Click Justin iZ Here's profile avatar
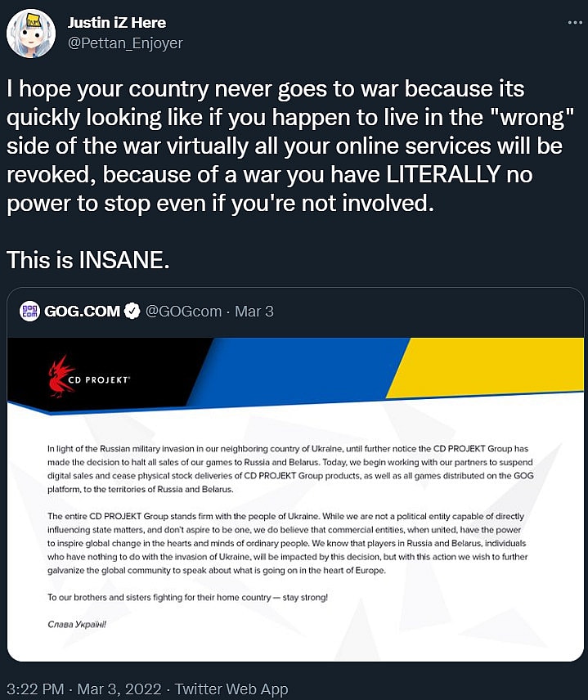 pyautogui.click(x=31, y=33)
